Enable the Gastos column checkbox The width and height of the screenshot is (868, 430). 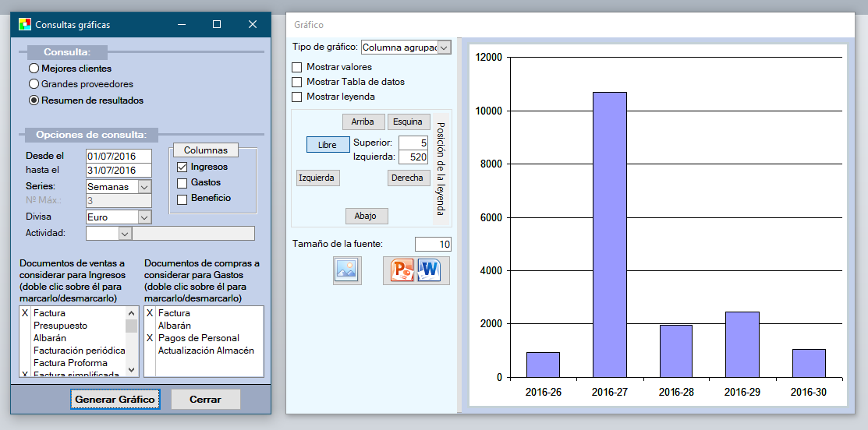pyautogui.click(x=182, y=182)
